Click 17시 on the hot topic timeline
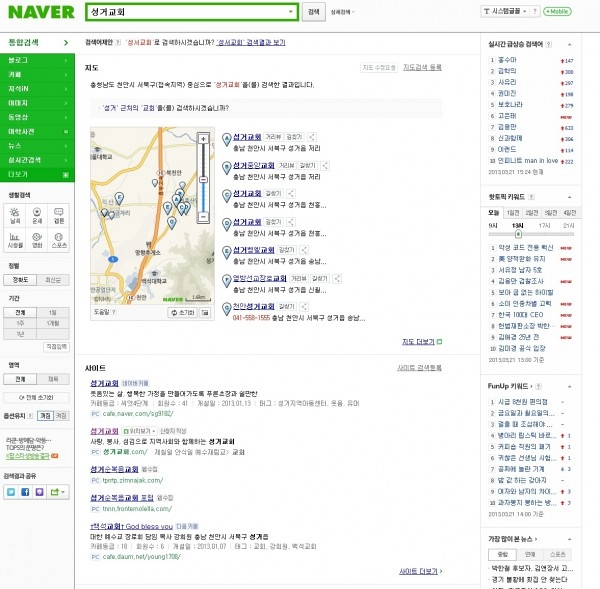The width and height of the screenshot is (600, 589). tap(545, 225)
